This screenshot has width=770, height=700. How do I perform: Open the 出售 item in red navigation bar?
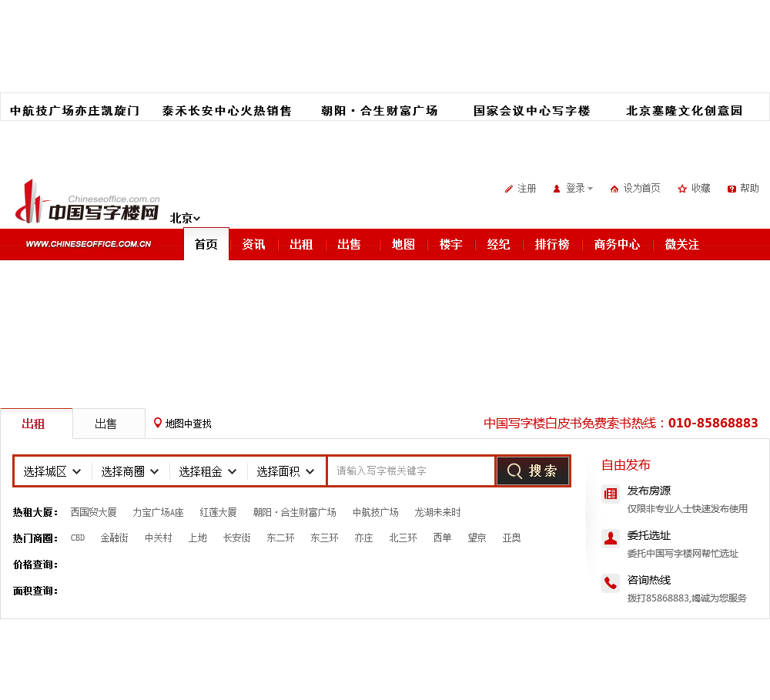click(x=349, y=244)
